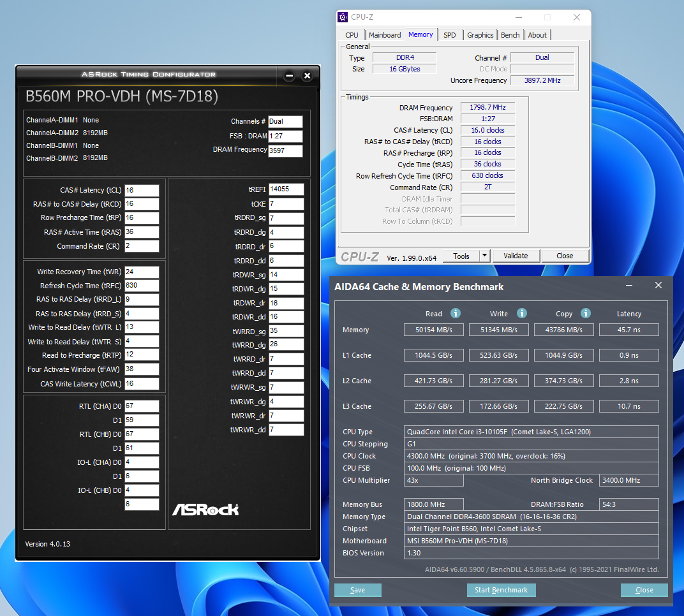Click the Validate button
Viewport: 684px width, 616px height.
tap(516, 256)
